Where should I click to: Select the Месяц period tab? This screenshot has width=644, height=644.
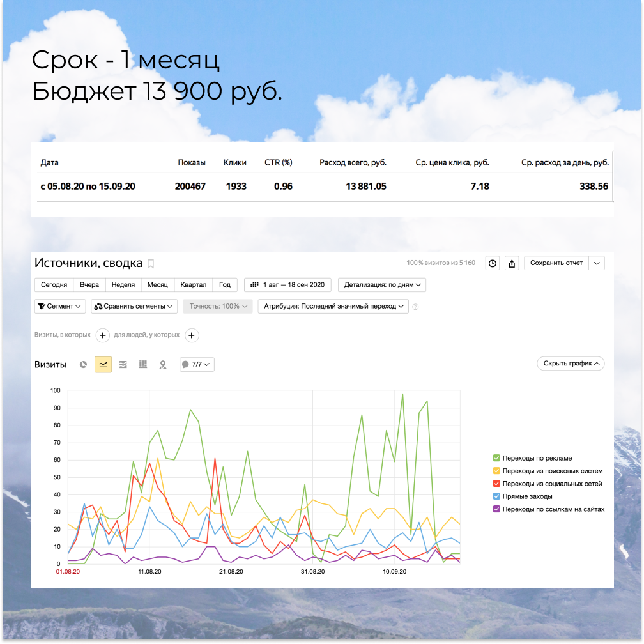click(158, 285)
